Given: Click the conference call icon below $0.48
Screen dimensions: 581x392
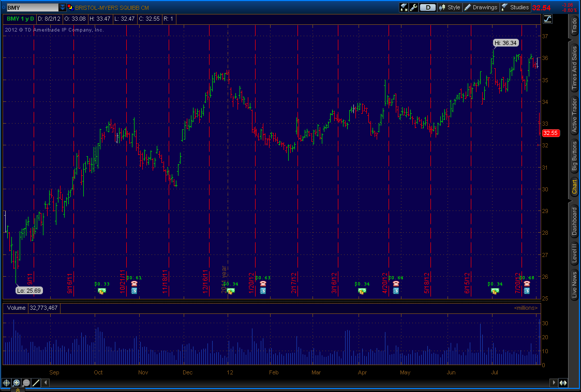Looking at the screenshot, I should click(x=527, y=291).
